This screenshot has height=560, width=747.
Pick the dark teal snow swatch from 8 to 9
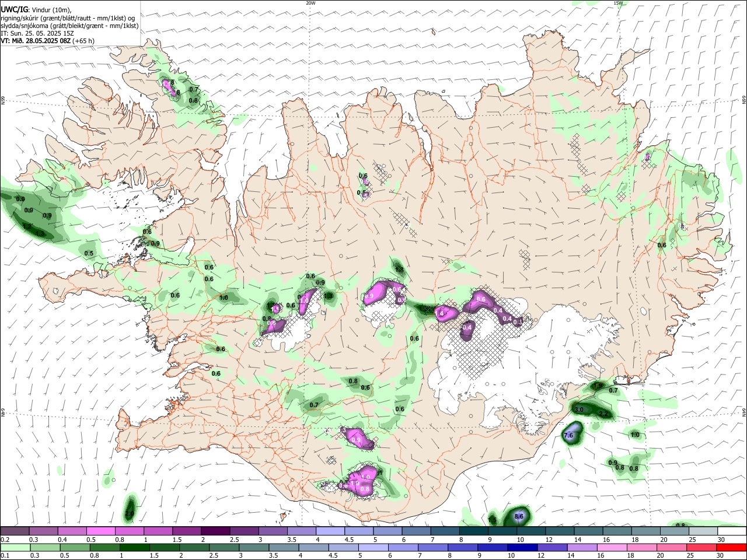474,531
